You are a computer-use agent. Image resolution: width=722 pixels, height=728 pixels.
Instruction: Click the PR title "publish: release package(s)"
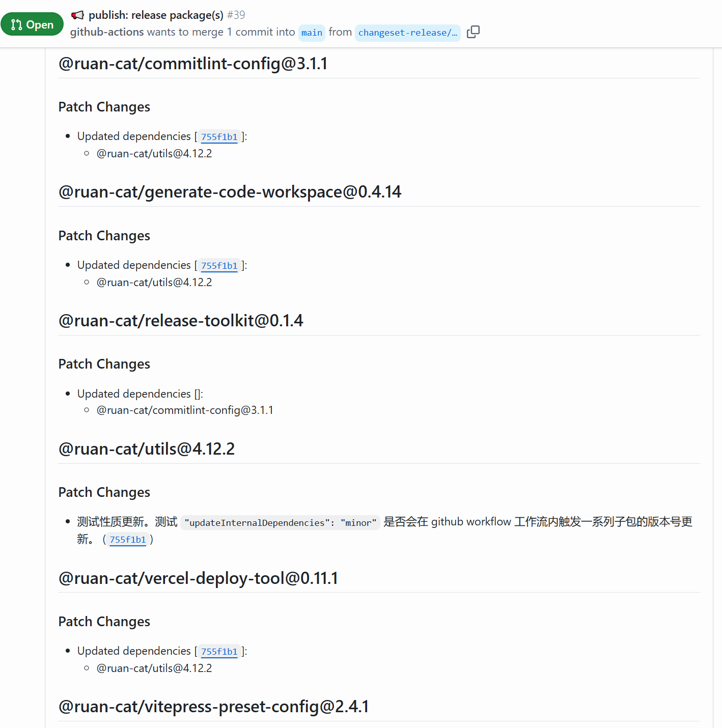click(x=156, y=15)
